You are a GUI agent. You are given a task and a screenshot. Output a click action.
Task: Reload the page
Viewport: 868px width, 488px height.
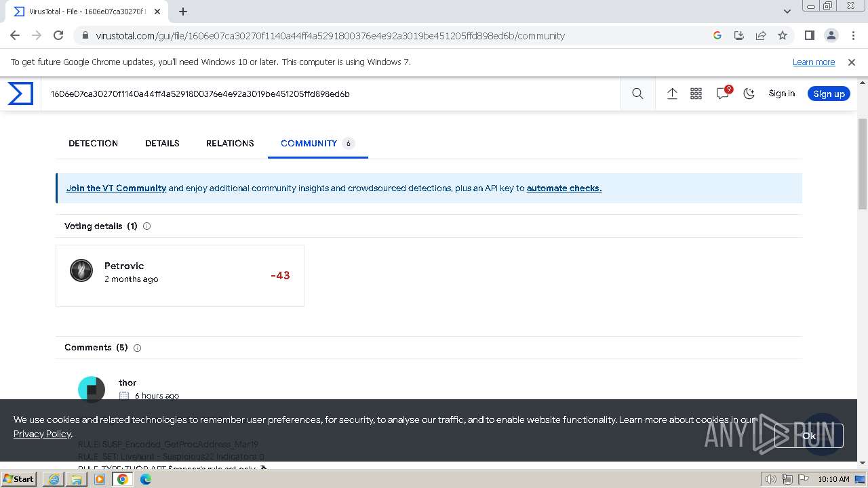[58, 35]
